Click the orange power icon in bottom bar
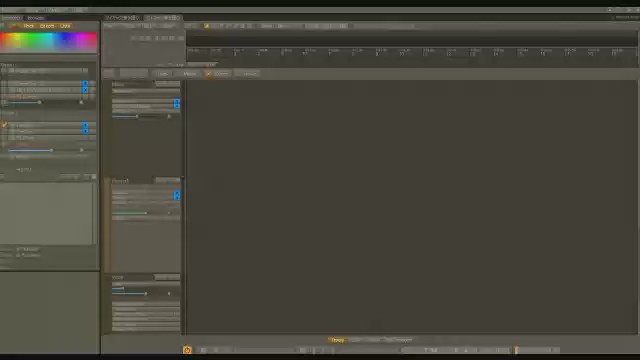 click(187, 350)
